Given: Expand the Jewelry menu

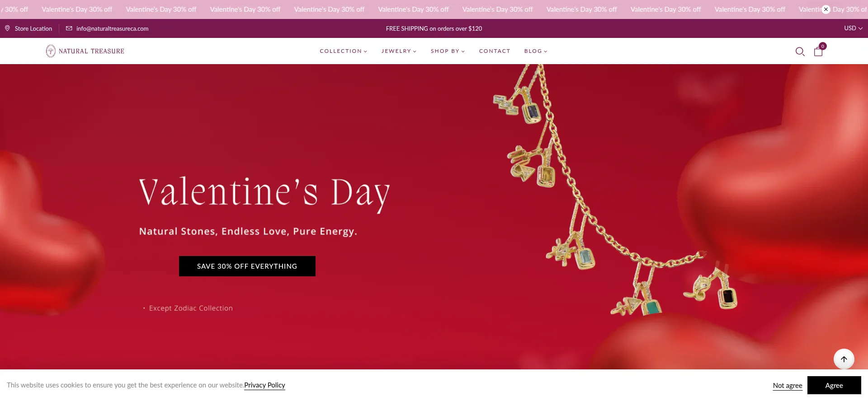Looking at the screenshot, I should point(399,51).
